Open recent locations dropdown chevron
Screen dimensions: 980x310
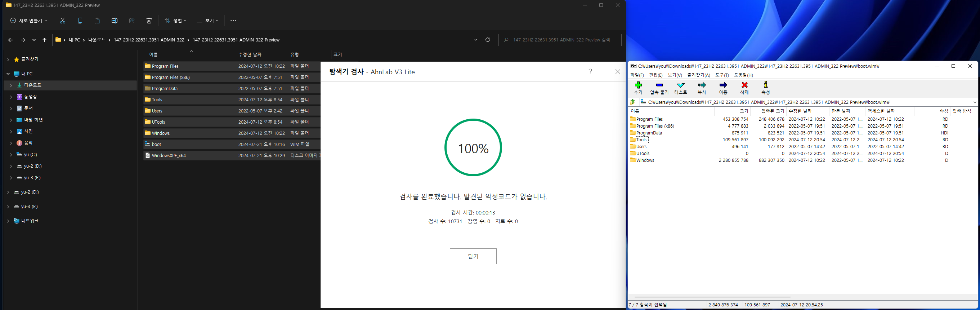(34, 40)
